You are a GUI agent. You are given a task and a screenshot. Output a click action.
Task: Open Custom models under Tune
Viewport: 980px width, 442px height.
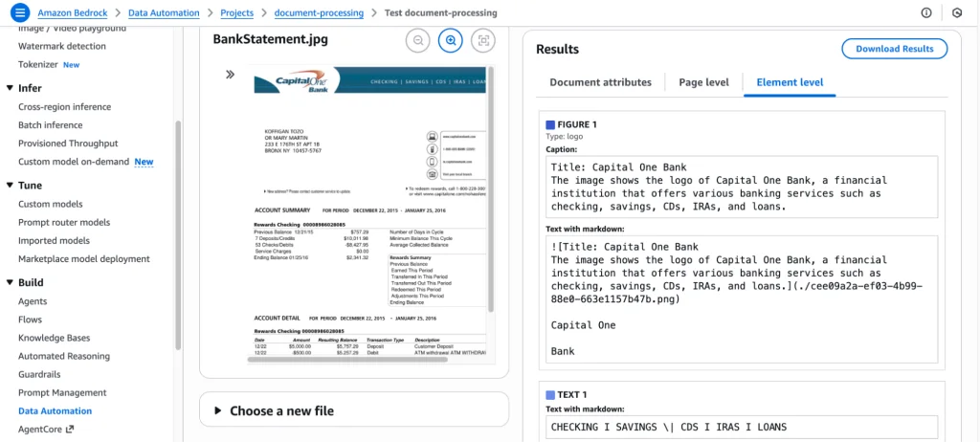[x=50, y=205]
